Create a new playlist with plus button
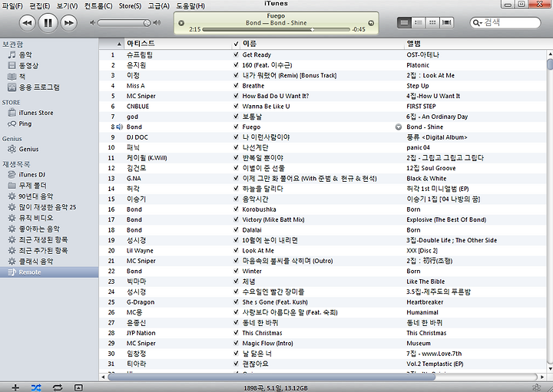The width and height of the screenshot is (553, 392). (x=15, y=387)
